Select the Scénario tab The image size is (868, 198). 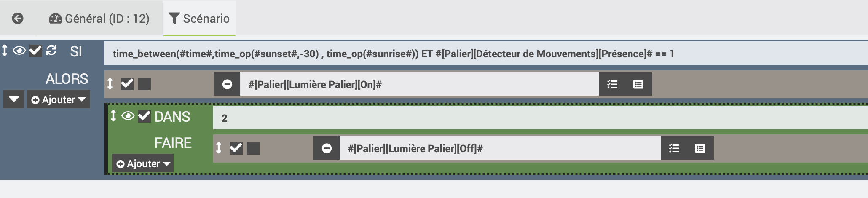point(199,19)
